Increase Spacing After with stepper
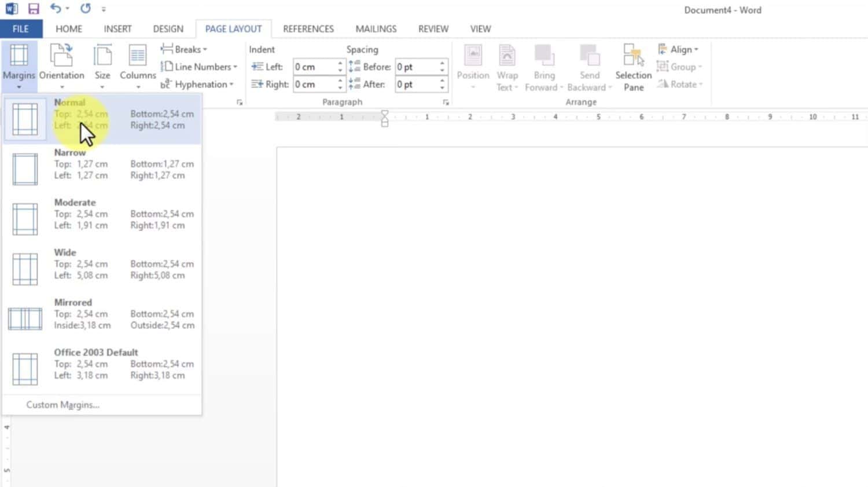This screenshot has height=487, width=868. 442,80
